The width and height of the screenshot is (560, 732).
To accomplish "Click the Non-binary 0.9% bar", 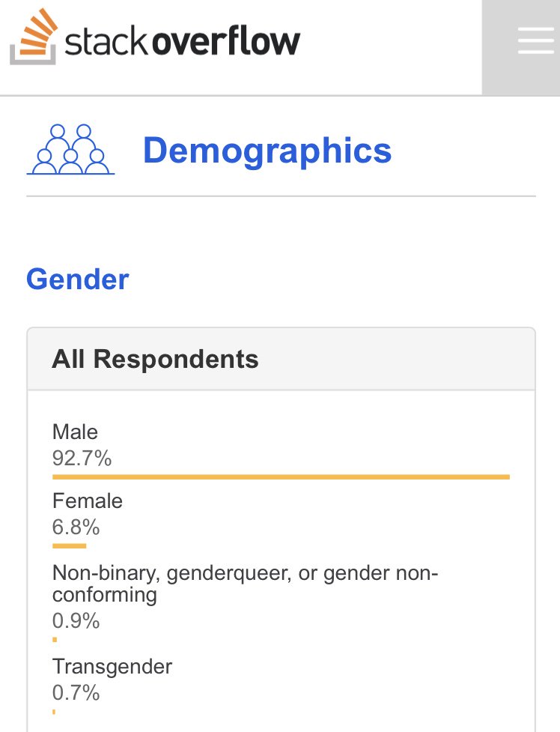I will [55, 640].
